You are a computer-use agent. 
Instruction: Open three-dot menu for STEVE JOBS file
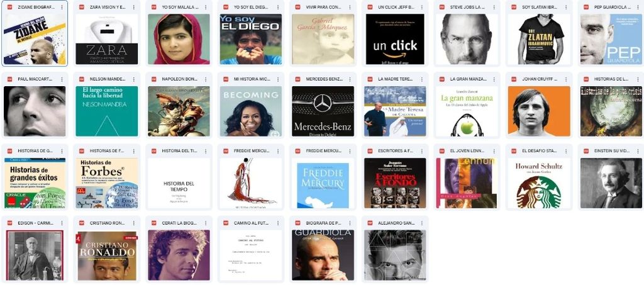[494, 7]
